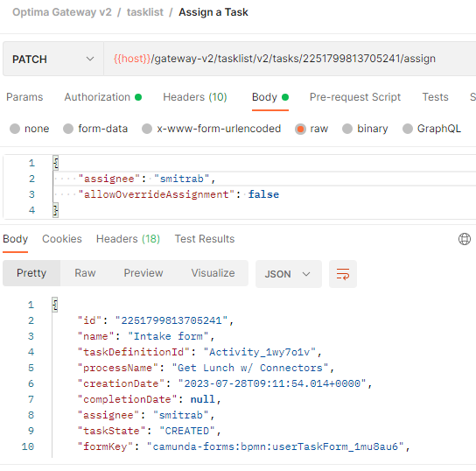476x471 pixels.
Task: Open the JSON format dropdown
Action: [289, 274]
